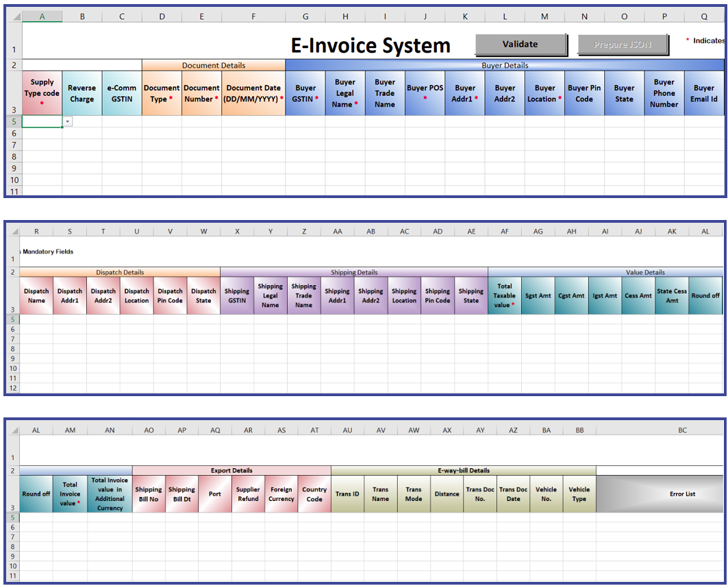Select the Buyer GSTIN column header

(304, 92)
